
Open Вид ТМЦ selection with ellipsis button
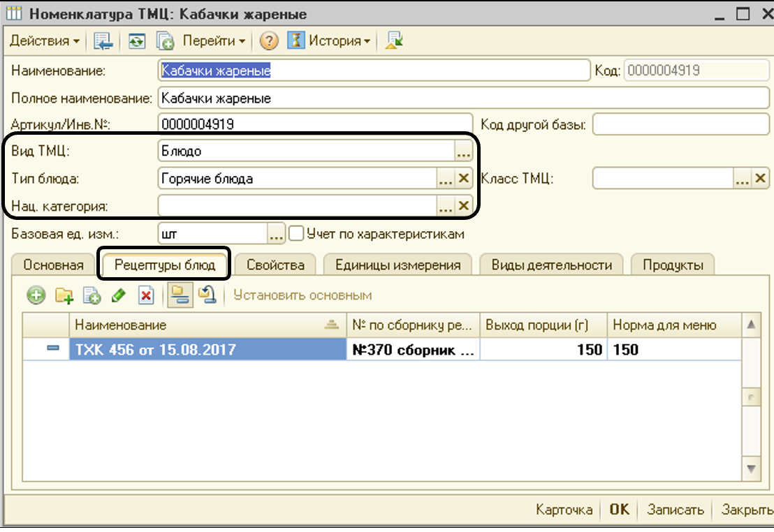[464, 151]
